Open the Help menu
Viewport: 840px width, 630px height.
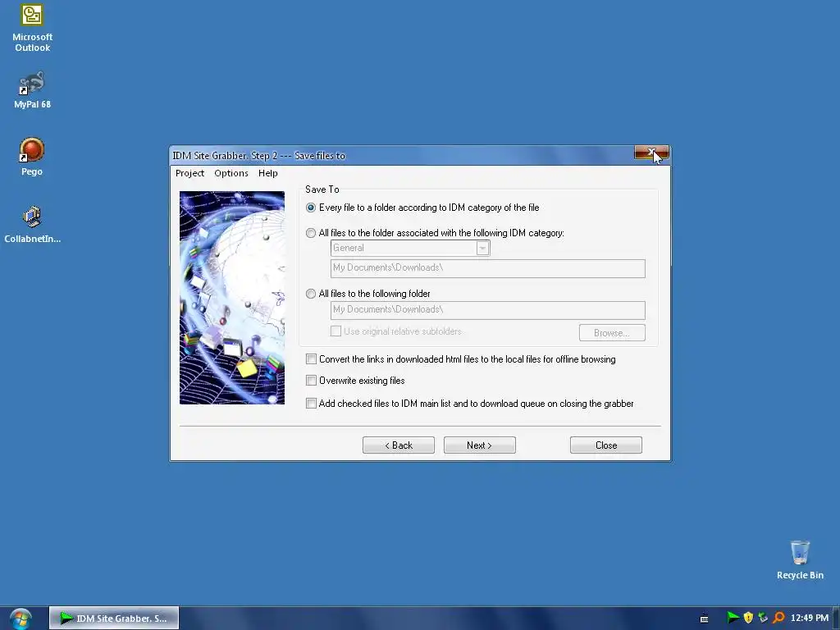[268, 173]
